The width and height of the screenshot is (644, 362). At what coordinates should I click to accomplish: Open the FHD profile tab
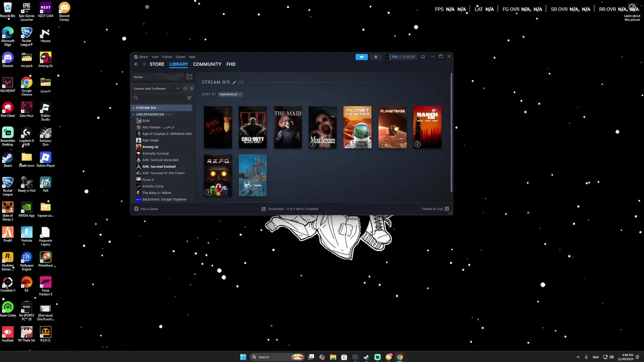[x=231, y=64]
